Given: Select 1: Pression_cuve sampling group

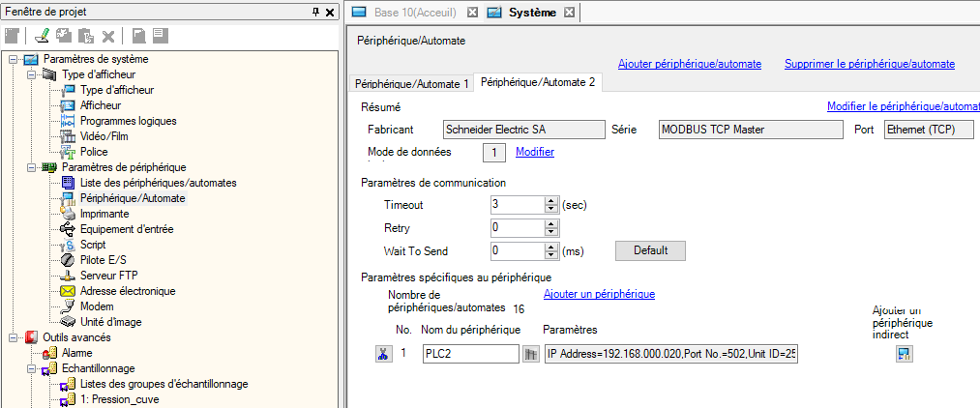Looking at the screenshot, I should 119,399.
